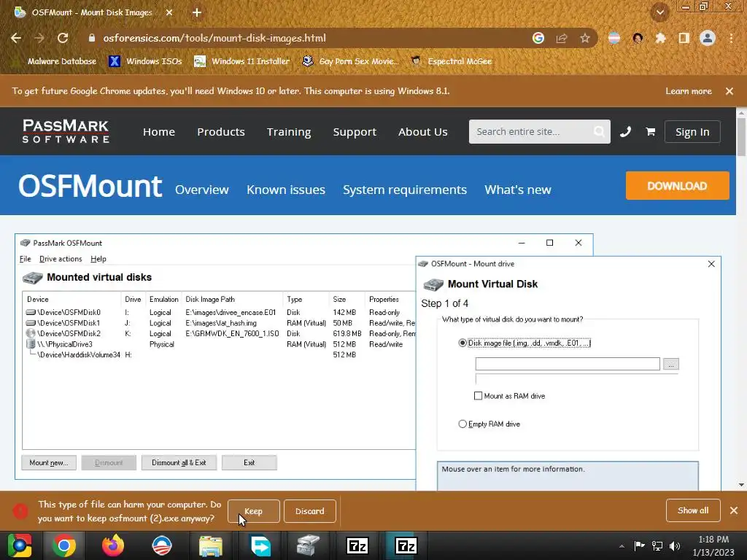The height and width of the screenshot is (560, 747).
Task: Open the shopping cart icon
Action: (x=650, y=131)
